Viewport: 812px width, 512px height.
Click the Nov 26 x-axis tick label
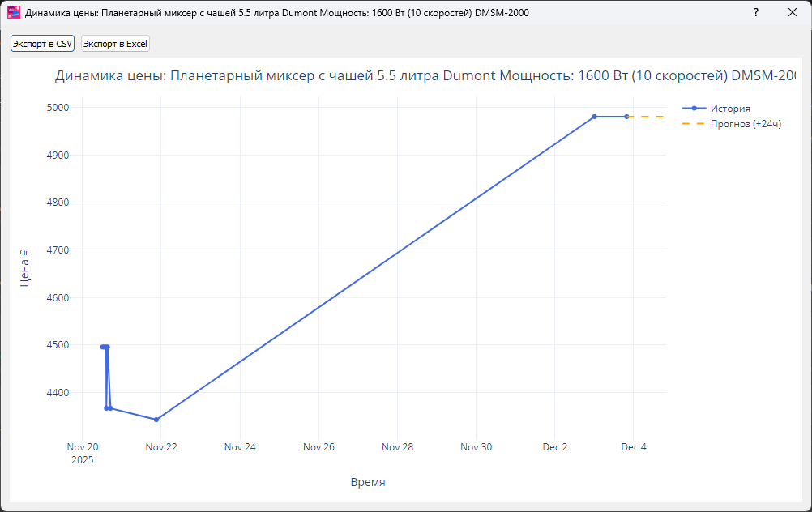tap(318, 447)
